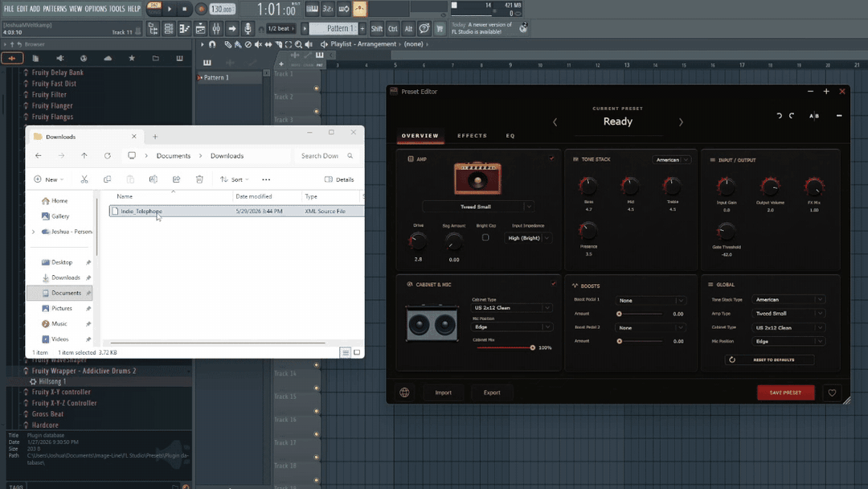Click the Cabinet Mix slider handle
Image resolution: width=868 pixels, height=489 pixels.
(x=533, y=347)
